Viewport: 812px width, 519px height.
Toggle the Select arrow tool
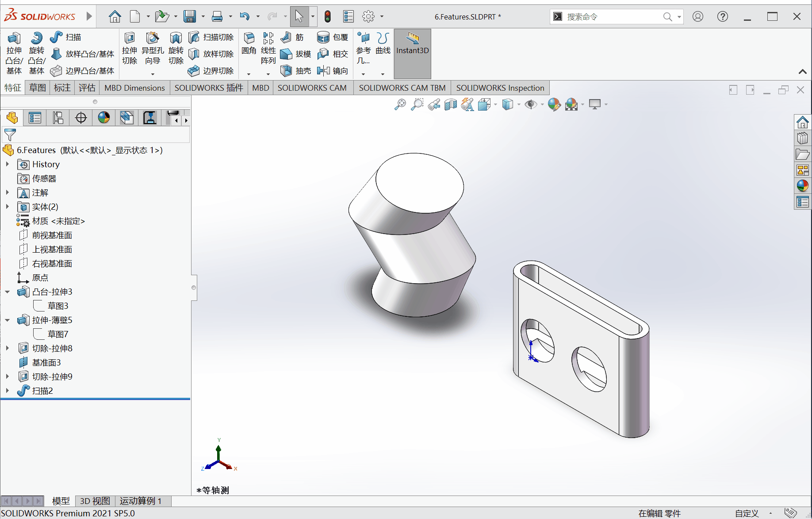(299, 17)
